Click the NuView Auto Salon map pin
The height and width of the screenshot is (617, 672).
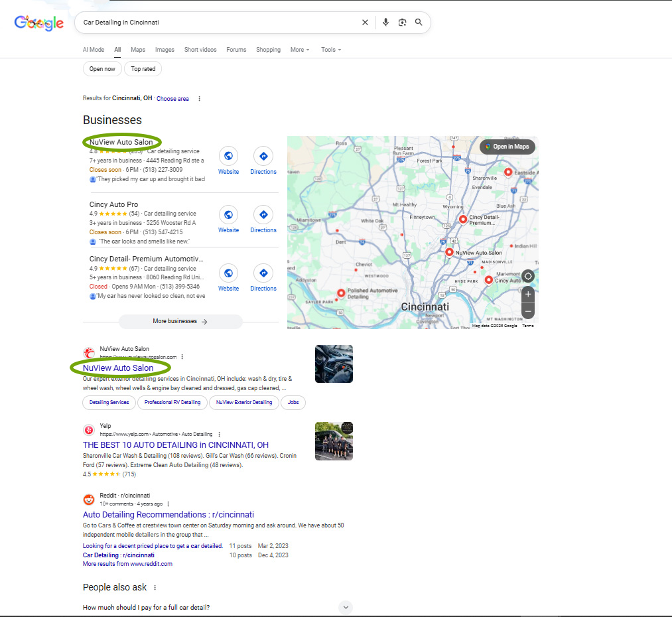(x=449, y=252)
